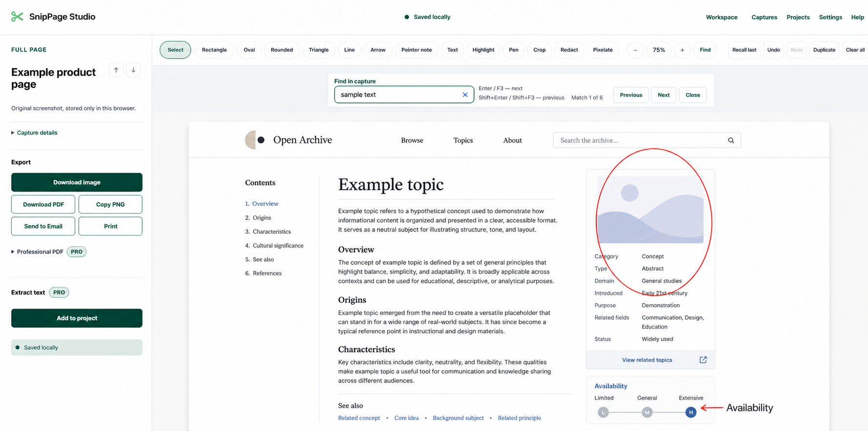Click the Overview link in Contents

tap(265, 204)
